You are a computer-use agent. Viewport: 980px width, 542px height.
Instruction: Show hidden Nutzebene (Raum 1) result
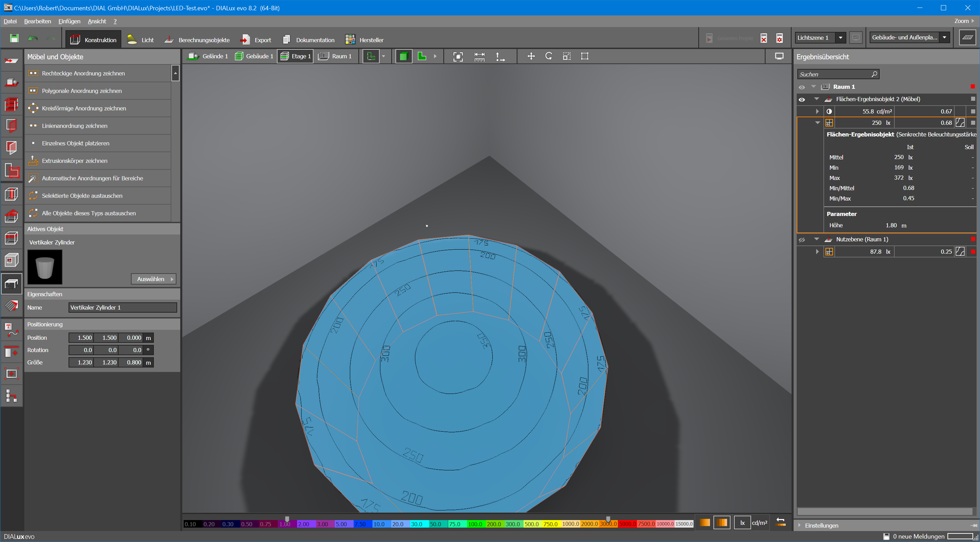click(x=802, y=240)
